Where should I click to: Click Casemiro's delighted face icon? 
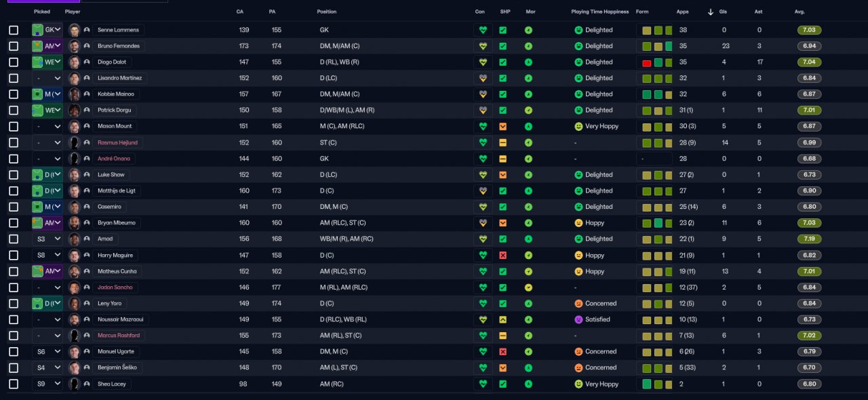click(x=578, y=207)
